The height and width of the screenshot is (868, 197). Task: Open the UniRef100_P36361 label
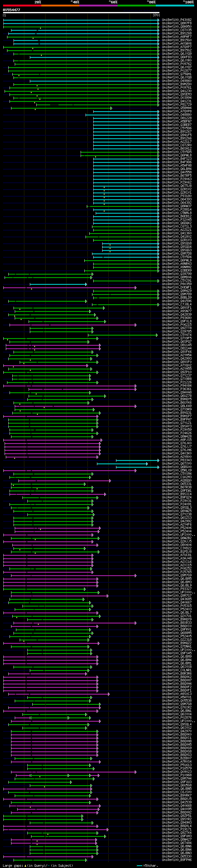177,389
